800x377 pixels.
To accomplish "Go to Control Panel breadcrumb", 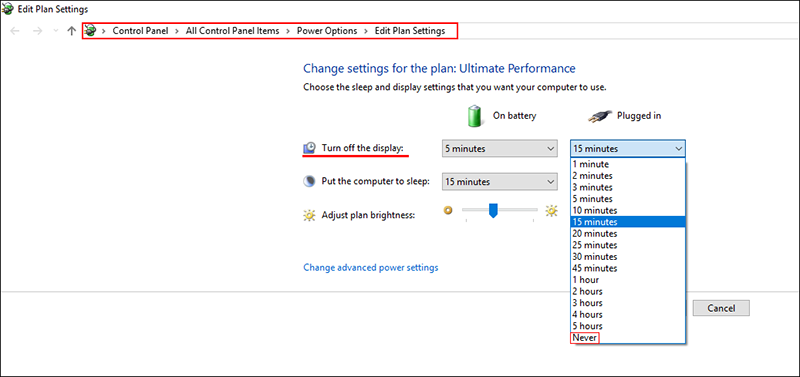I will (x=140, y=31).
